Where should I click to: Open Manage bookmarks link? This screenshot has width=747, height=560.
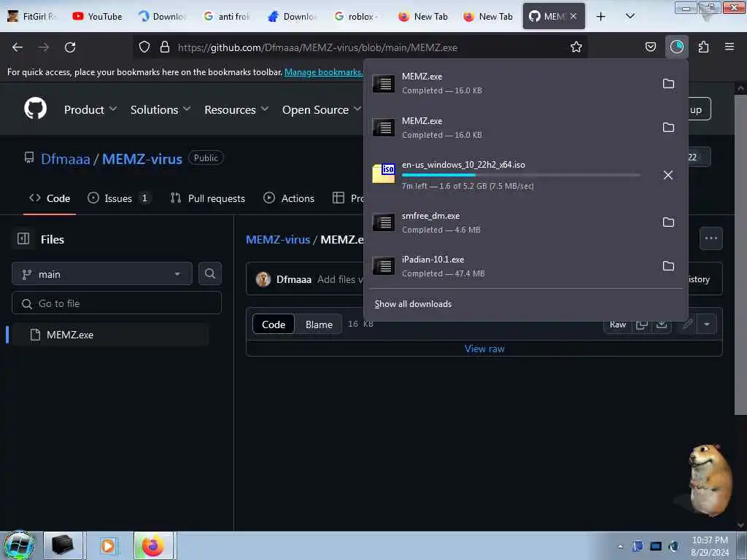[323, 72]
